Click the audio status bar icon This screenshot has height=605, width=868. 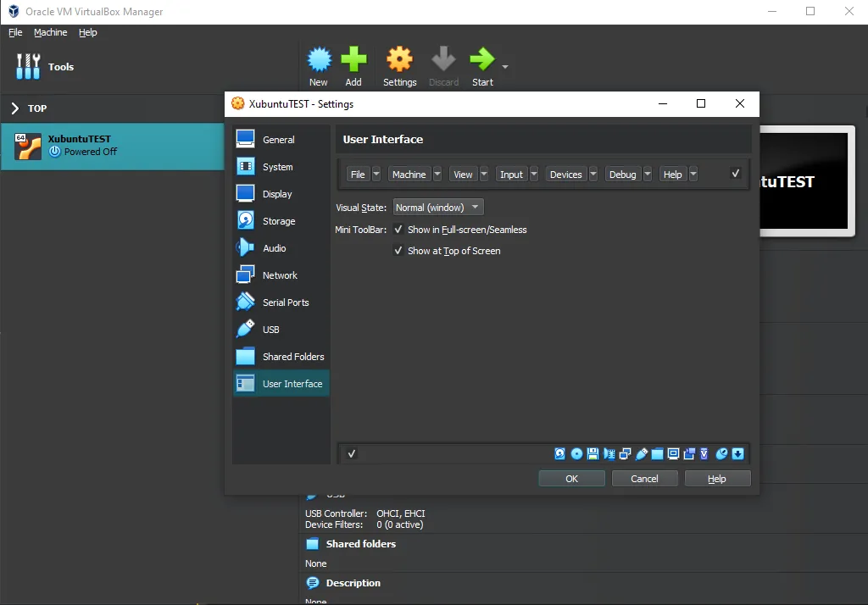609,454
